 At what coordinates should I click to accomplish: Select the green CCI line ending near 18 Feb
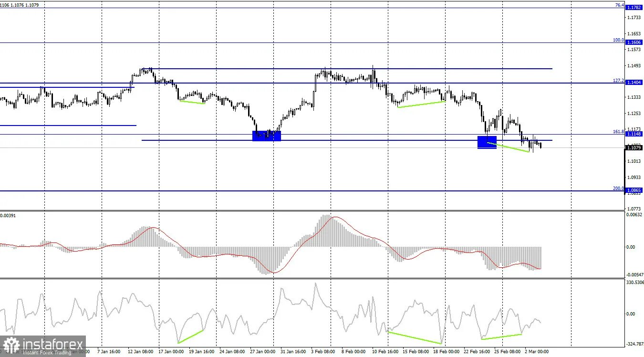[415, 337]
